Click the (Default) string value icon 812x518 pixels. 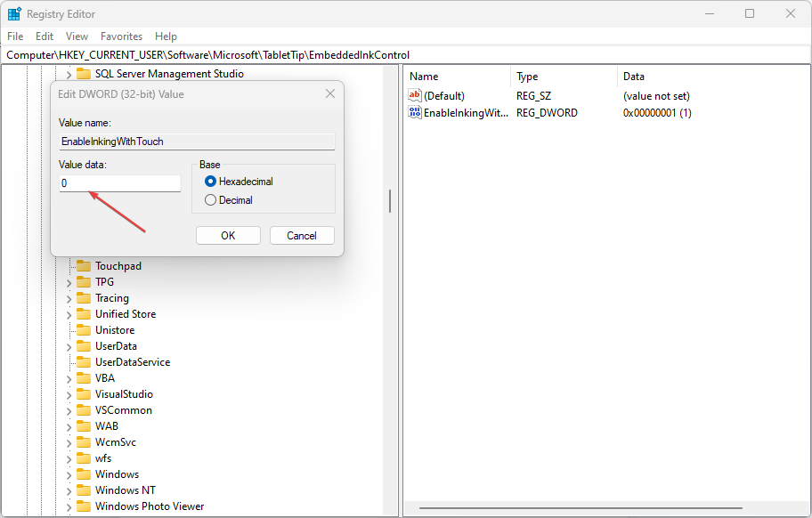pyautogui.click(x=415, y=96)
